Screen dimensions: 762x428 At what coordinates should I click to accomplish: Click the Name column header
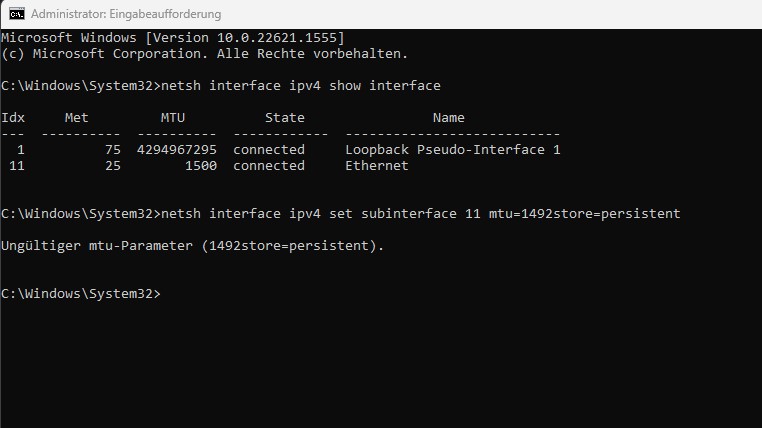449,118
